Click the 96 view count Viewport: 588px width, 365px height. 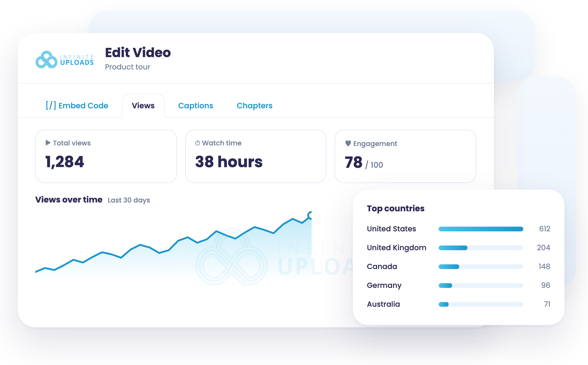546,285
